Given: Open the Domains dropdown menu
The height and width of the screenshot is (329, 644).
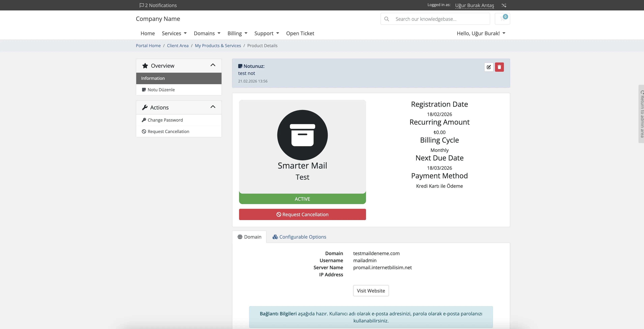Looking at the screenshot, I should point(207,33).
